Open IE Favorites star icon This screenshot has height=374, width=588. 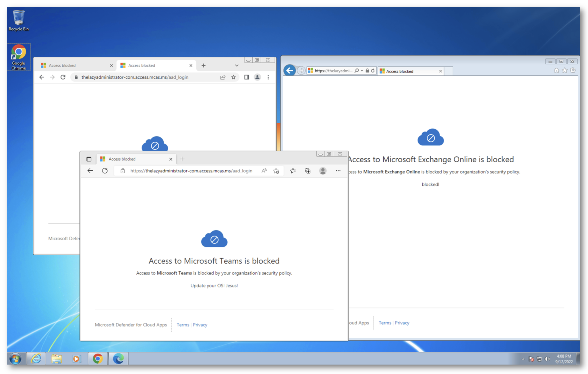(565, 71)
